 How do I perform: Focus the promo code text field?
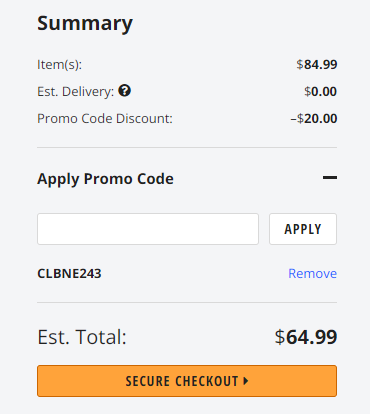point(148,229)
